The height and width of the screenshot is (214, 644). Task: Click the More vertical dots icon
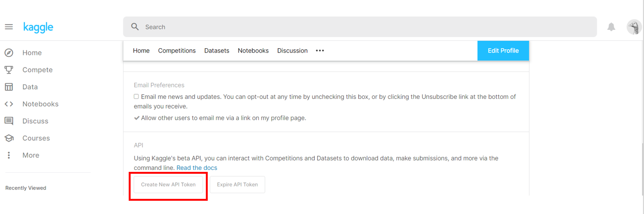tap(9, 155)
